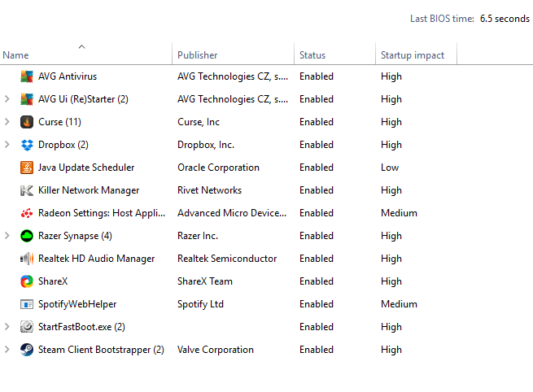This screenshot has height=392, width=533.
Task: Click the 'Advanced Micro Device...' publisher cell
Action: click(x=232, y=213)
